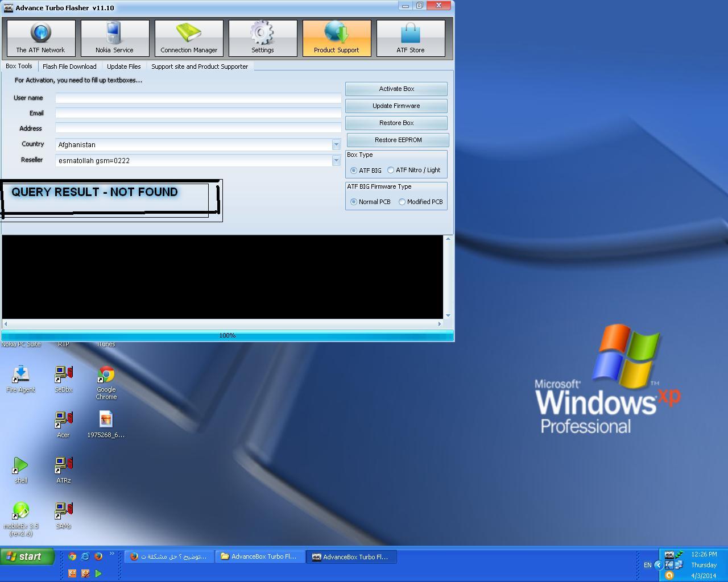Click the taskbar clock 12:26 PM

[704, 554]
